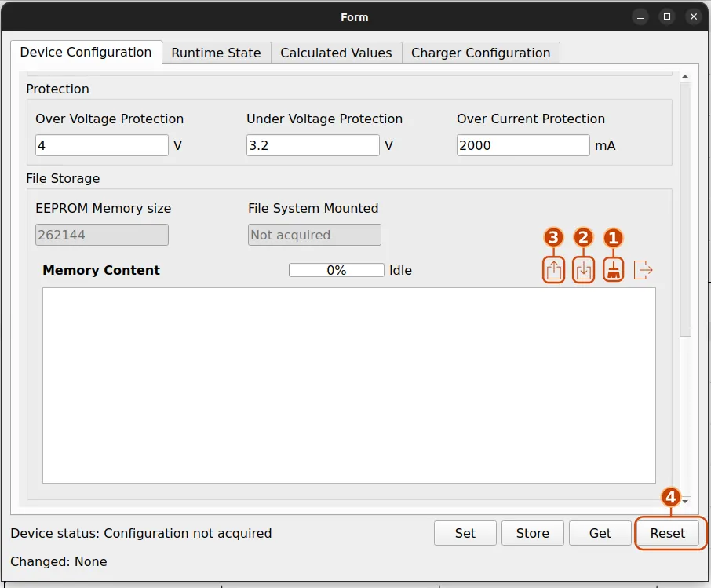Maximize the Form window
The width and height of the screenshot is (711, 588).
667,16
